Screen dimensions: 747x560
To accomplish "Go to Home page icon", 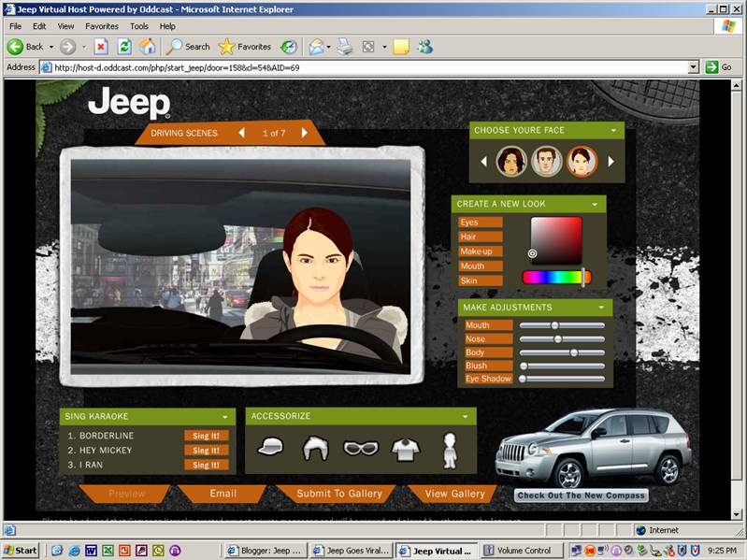I will tap(148, 47).
